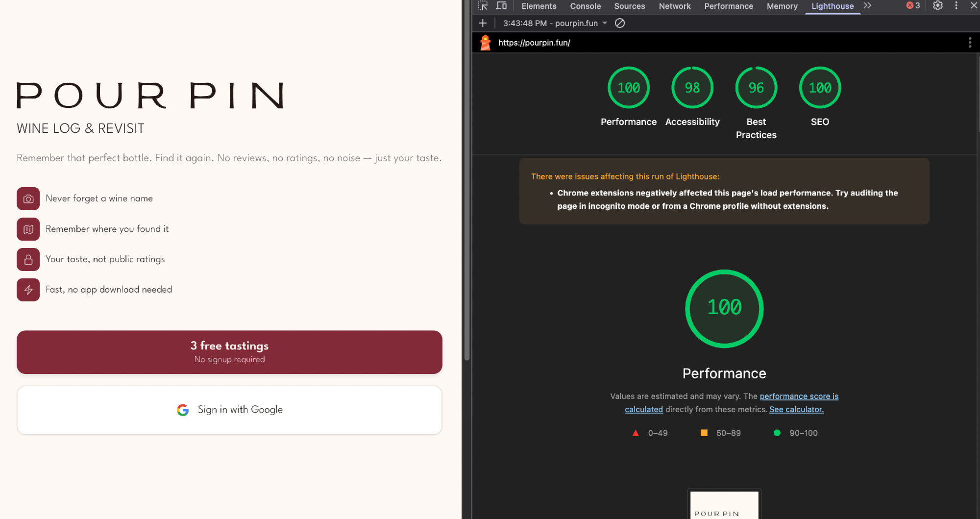
Task: Expand the more tabs chevron
Action: [x=867, y=6]
